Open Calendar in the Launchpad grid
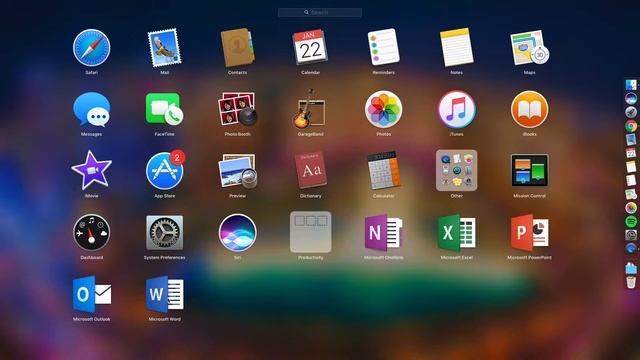The height and width of the screenshot is (360, 640). [x=310, y=47]
